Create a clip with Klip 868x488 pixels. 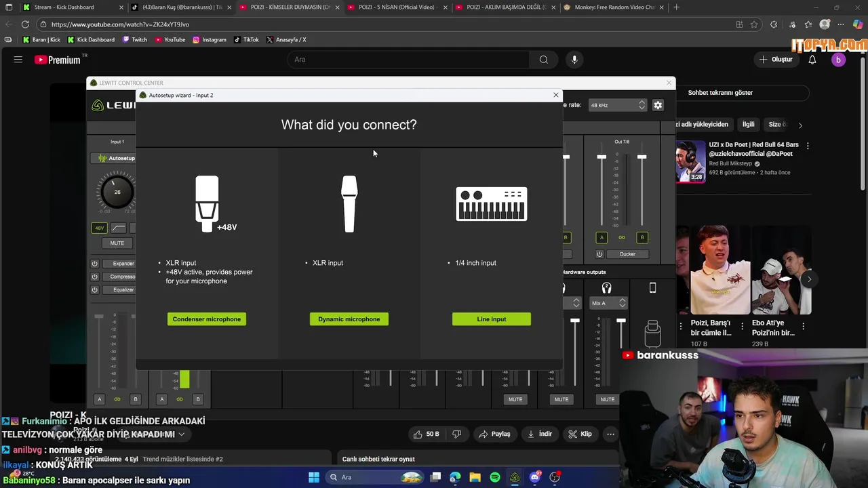point(580,434)
